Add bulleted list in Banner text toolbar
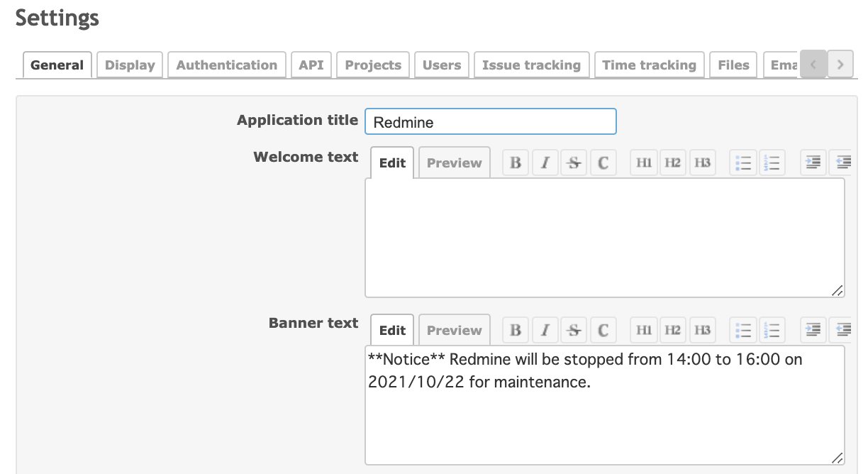 pyautogui.click(x=742, y=331)
